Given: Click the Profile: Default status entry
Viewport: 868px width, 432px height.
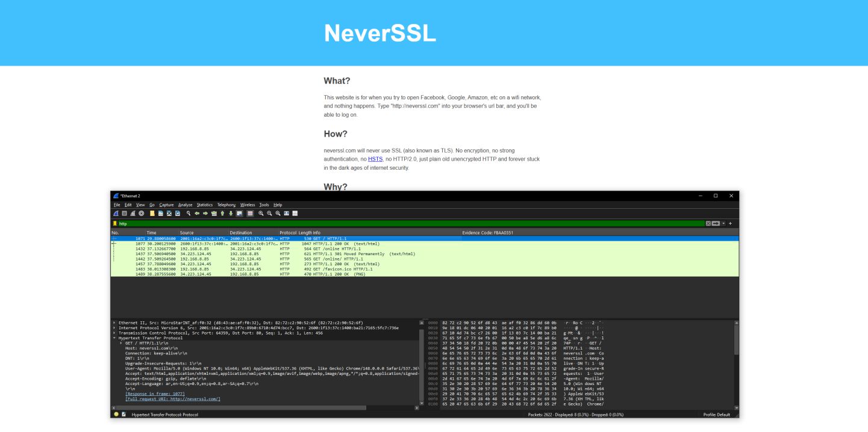Looking at the screenshot, I should click(716, 415).
